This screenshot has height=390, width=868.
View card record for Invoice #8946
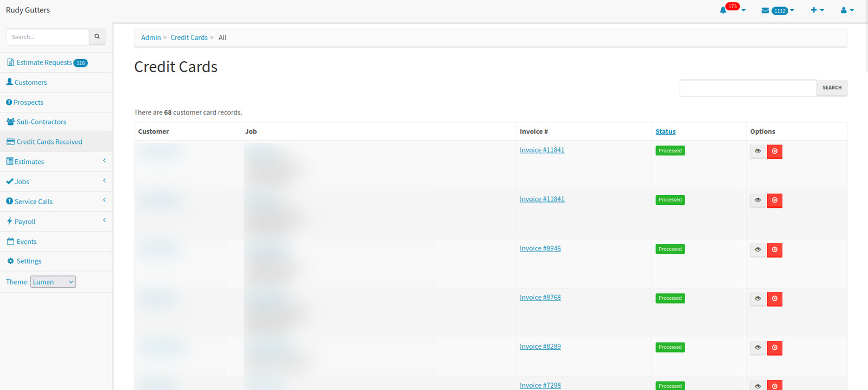point(758,250)
